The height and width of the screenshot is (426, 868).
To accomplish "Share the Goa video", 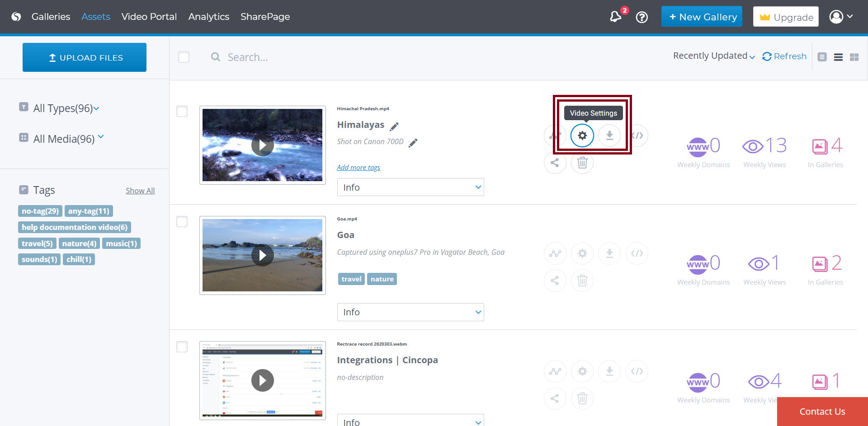I will (555, 281).
